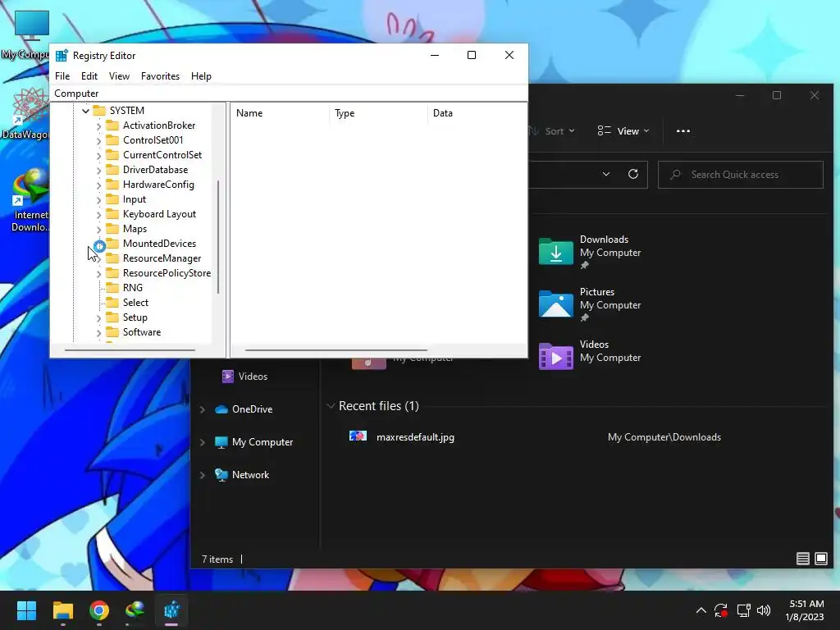Select the HardwareConfig folder icon
The width and height of the screenshot is (840, 630).
click(x=112, y=185)
